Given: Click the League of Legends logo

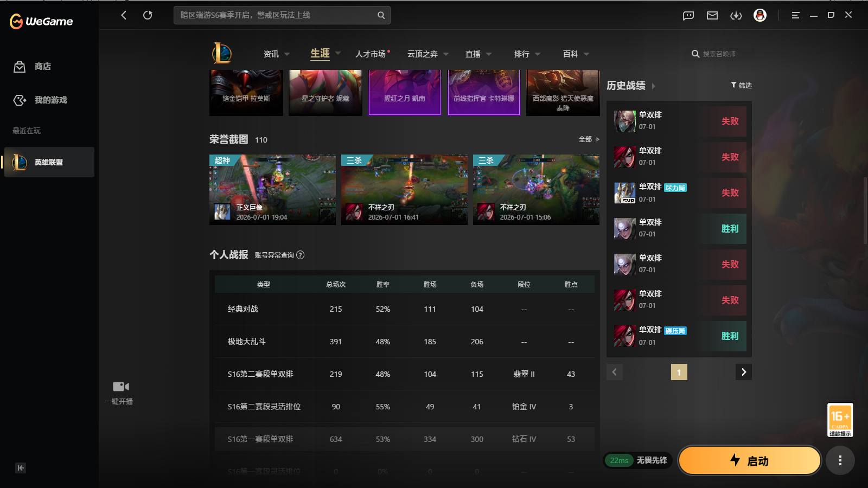Looking at the screenshot, I should click(222, 54).
